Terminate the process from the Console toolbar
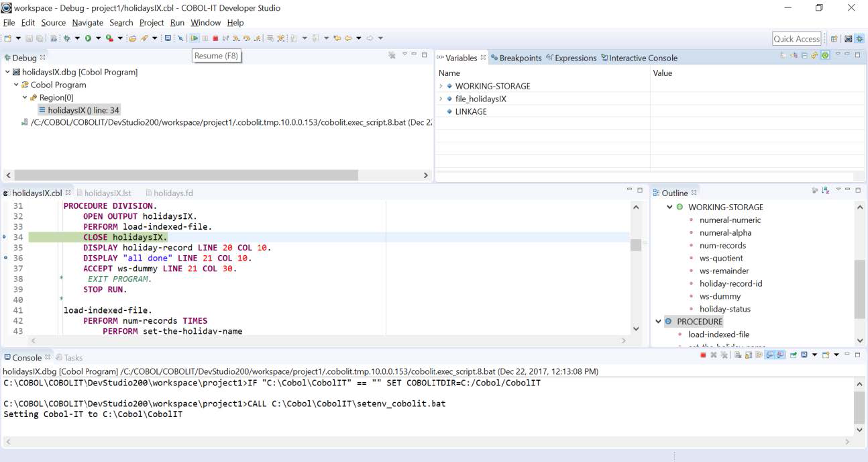The height and width of the screenshot is (462, 868). [703, 355]
